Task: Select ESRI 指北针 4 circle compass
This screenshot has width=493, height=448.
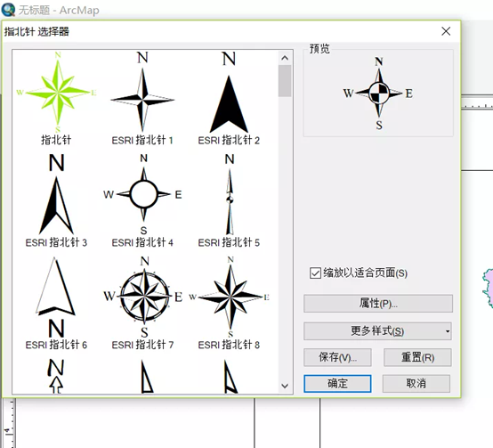Action: 143,194
